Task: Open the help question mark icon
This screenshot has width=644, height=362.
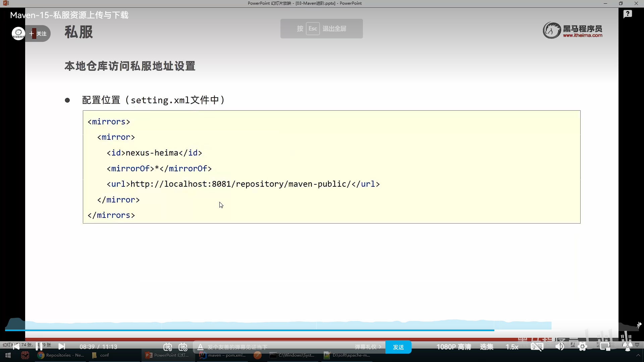Action: coord(628,14)
